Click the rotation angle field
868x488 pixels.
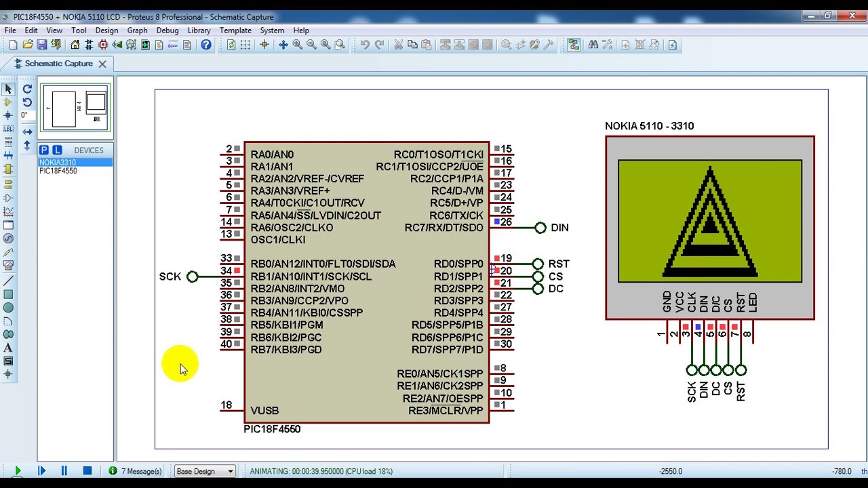point(26,115)
